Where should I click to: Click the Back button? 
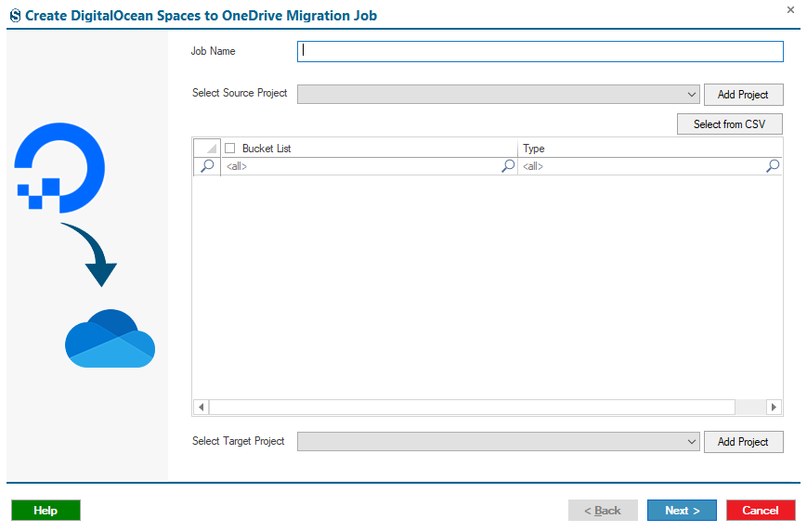(x=603, y=511)
